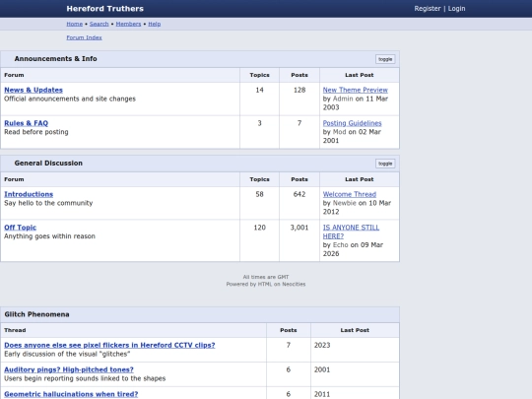The height and width of the screenshot is (399, 532).
Task: Click the text 'Read before posting'
Action: [36, 132]
